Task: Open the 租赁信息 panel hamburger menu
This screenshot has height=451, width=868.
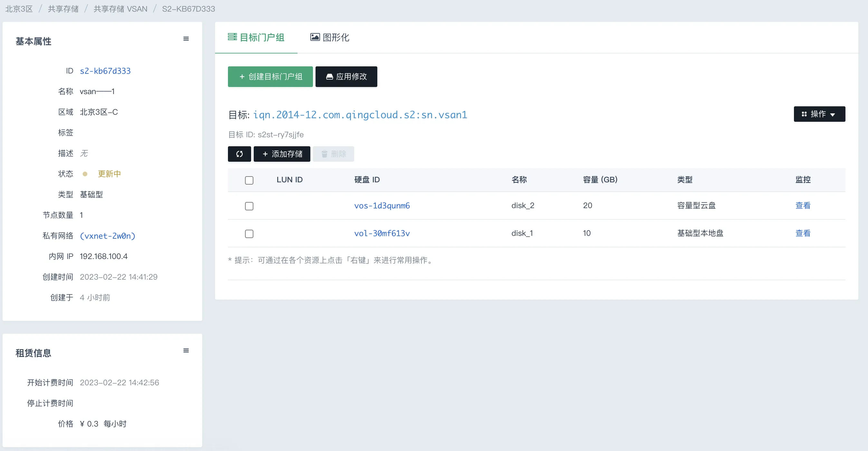Action: (x=186, y=350)
